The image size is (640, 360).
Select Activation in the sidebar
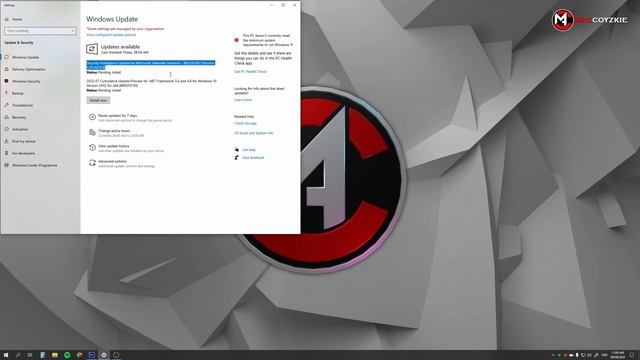pyautogui.click(x=20, y=129)
